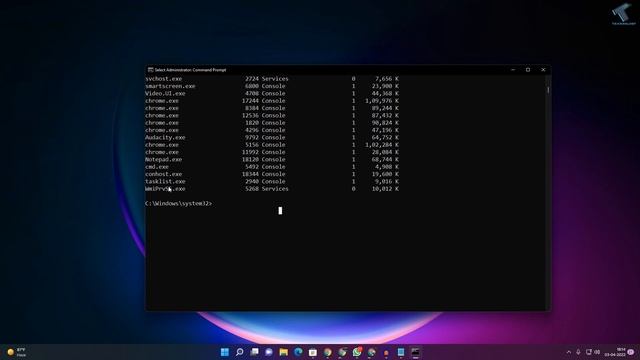Click memory value 64,752 K

click(x=385, y=138)
